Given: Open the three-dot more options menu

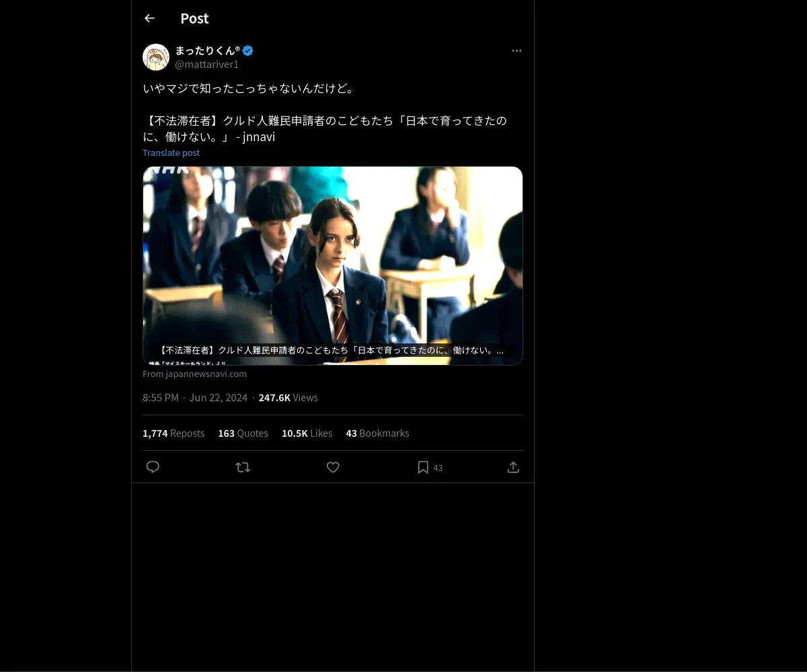Looking at the screenshot, I should (x=516, y=51).
